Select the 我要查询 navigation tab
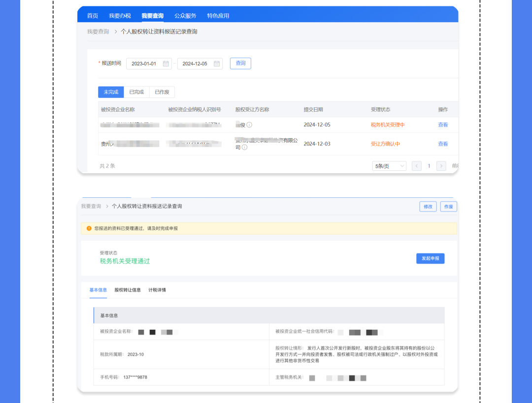 pos(152,16)
